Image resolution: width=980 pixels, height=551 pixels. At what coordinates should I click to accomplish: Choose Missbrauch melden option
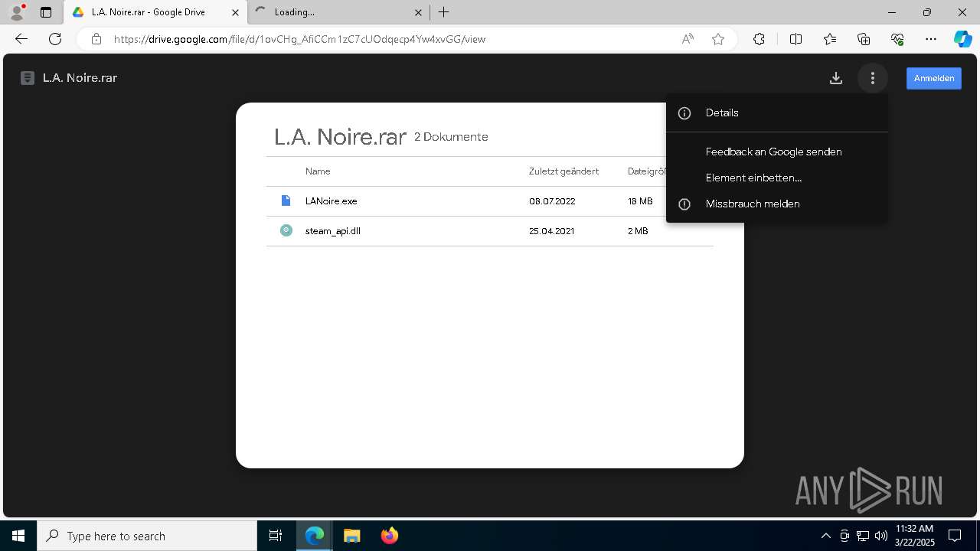point(777,204)
